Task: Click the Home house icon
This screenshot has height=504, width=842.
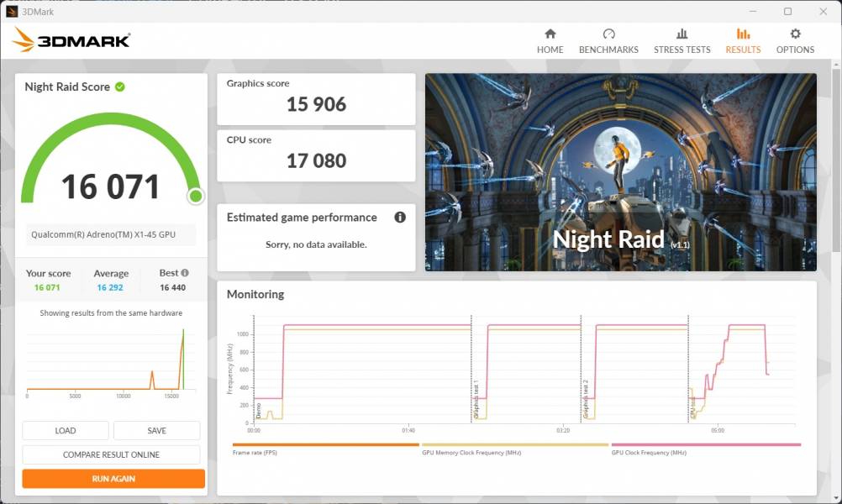Action: coord(550,34)
